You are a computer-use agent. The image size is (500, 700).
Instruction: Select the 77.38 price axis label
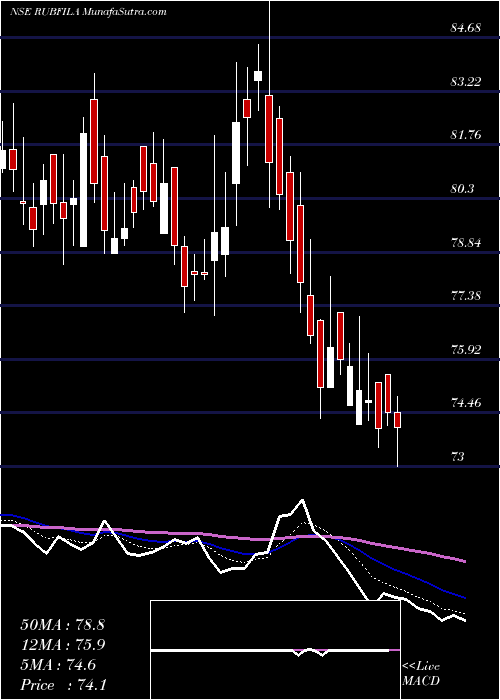click(x=466, y=296)
